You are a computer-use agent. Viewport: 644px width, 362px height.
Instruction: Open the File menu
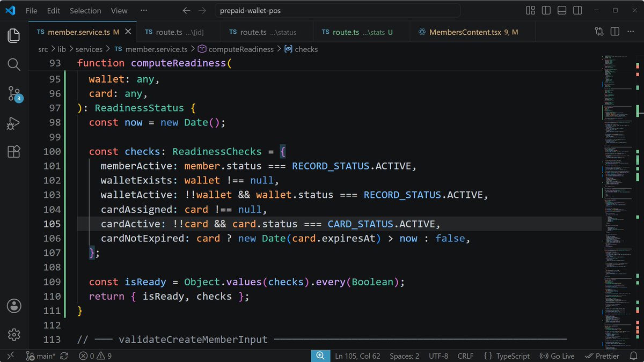point(32,10)
